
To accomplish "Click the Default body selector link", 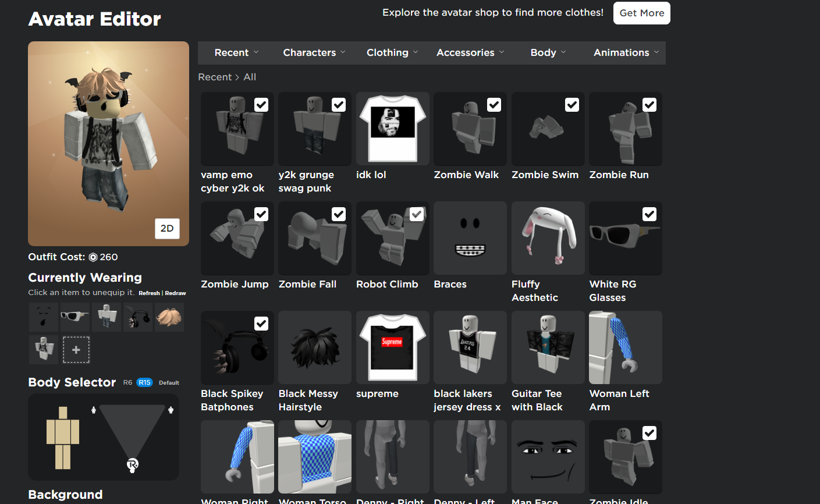I will (x=169, y=383).
